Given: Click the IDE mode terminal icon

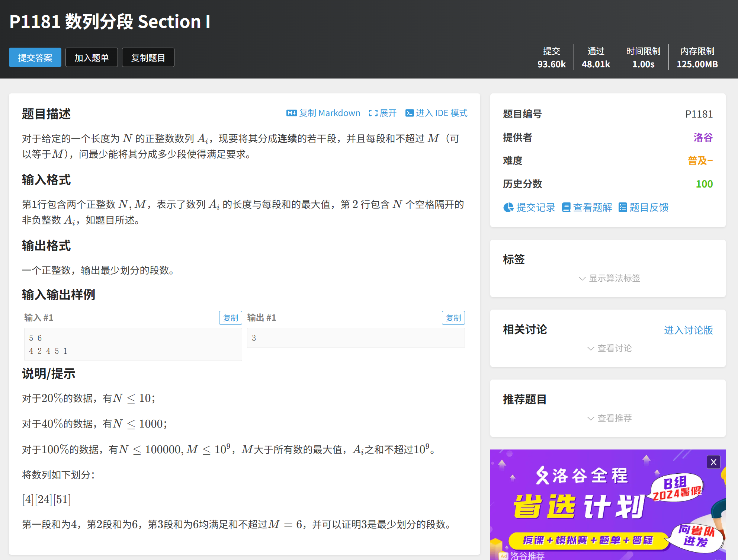Looking at the screenshot, I should click(x=409, y=113).
